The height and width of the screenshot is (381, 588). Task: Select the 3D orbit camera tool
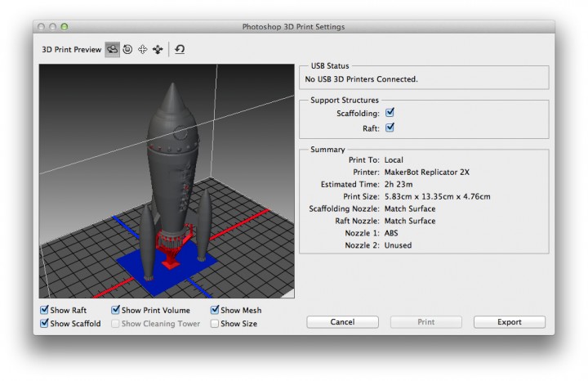point(112,49)
